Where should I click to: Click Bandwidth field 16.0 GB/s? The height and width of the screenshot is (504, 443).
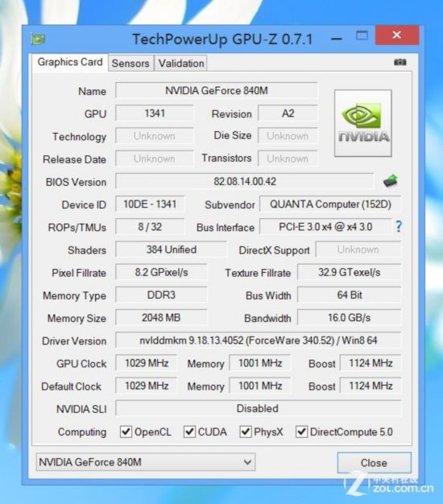pyautogui.click(x=349, y=317)
